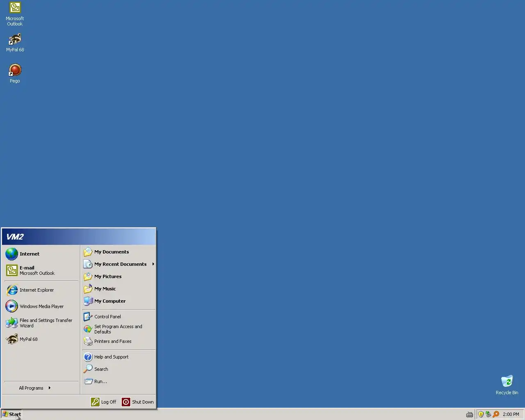
Task: Open Printers and Faxes
Action: [119, 341]
